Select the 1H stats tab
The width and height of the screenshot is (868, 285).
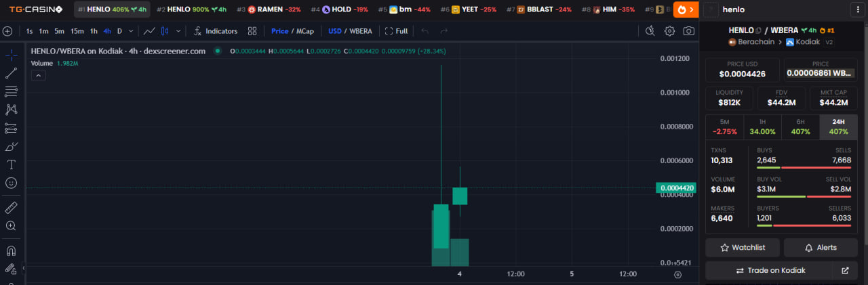763,127
